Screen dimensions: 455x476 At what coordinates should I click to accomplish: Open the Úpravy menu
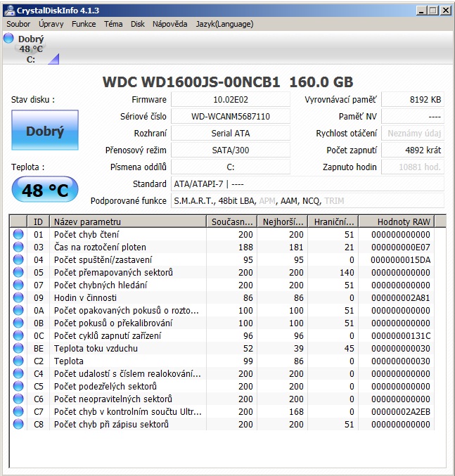point(51,24)
